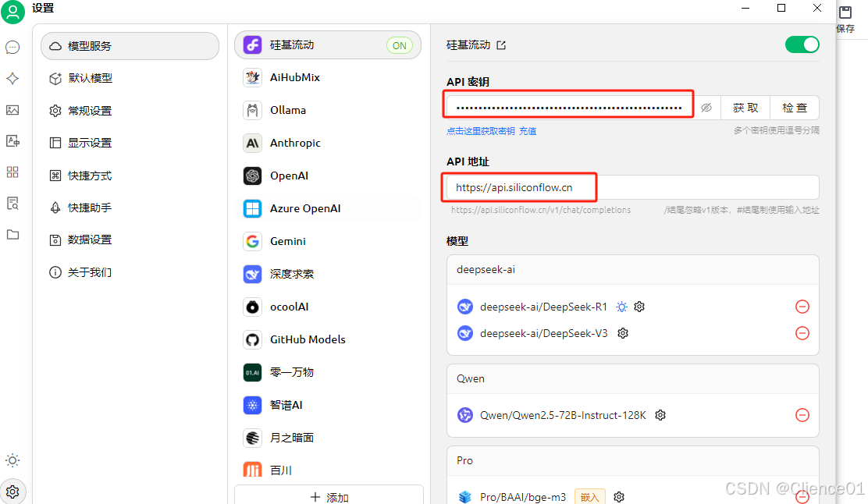This screenshot has width=868, height=504.
Task: Select the GitHub Models provider
Action: point(328,339)
